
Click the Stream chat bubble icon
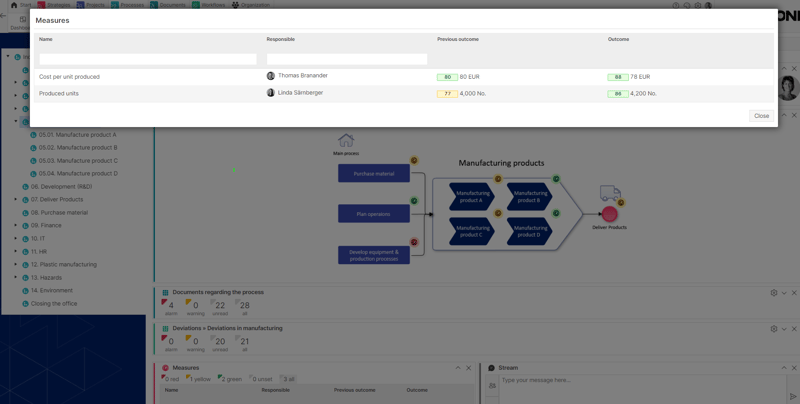coord(491,368)
